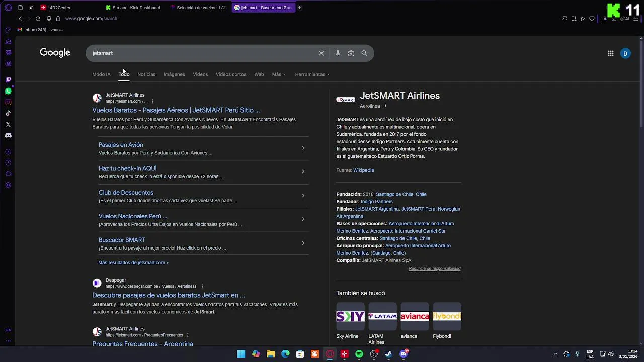This screenshot has height=362, width=644.
Task: Open Más resultados de jetsmart.com link
Action: (x=133, y=262)
